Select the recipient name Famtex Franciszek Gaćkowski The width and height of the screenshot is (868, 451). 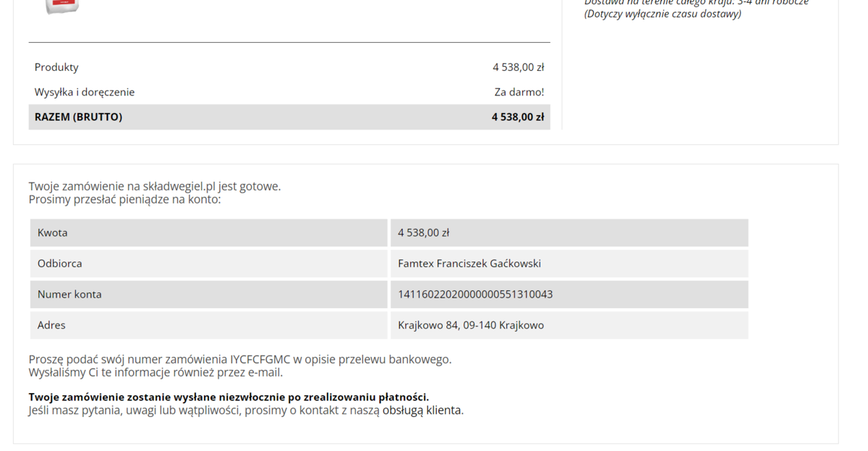click(469, 264)
